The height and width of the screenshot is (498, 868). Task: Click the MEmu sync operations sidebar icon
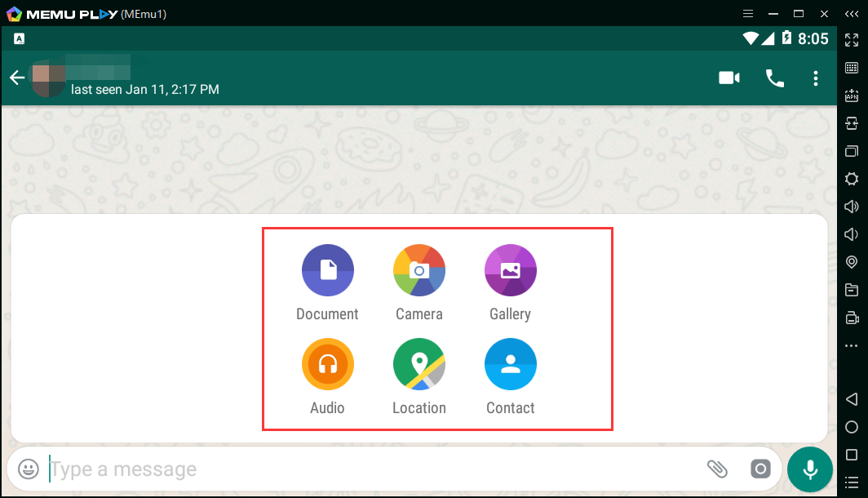pyautogui.click(x=852, y=123)
